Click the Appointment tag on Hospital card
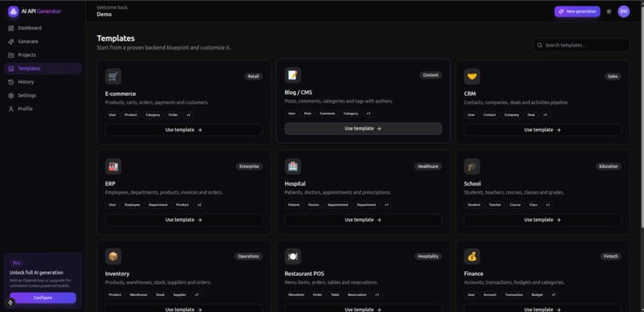 coord(338,205)
